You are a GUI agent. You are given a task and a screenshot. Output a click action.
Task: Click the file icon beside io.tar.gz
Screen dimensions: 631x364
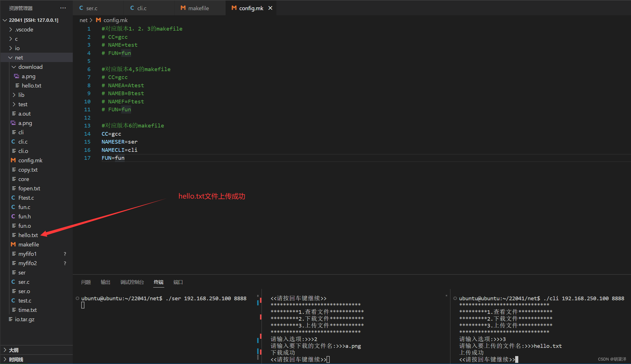[10, 319]
